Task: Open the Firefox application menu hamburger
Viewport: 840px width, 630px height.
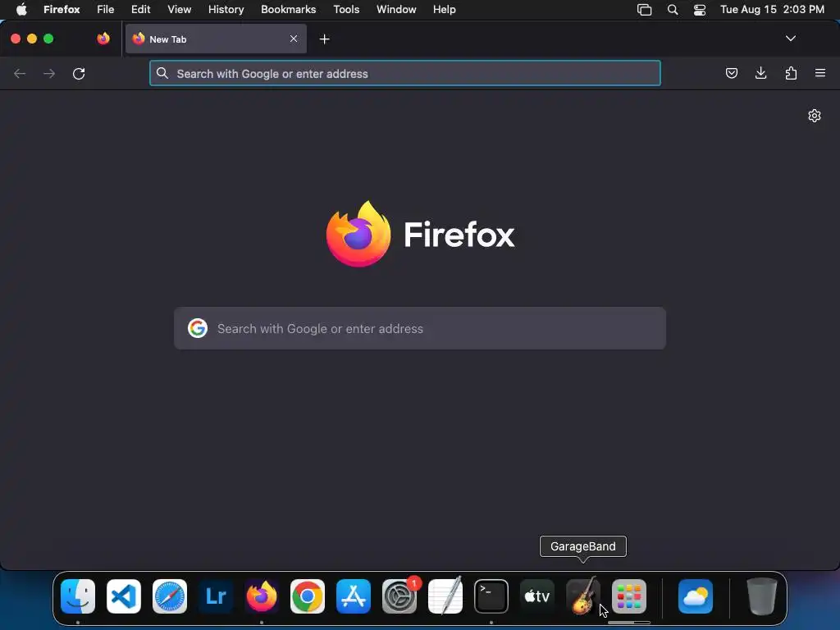Action: [x=820, y=73]
